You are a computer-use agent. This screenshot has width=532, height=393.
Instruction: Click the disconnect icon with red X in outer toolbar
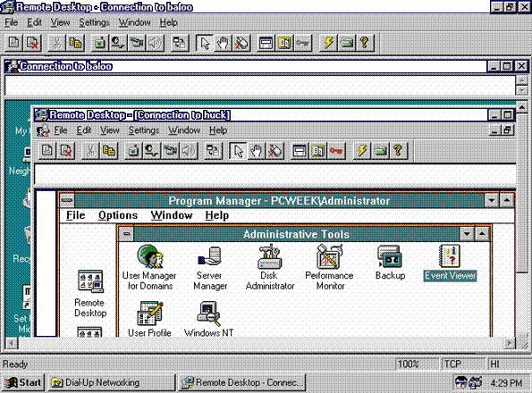pos(32,43)
